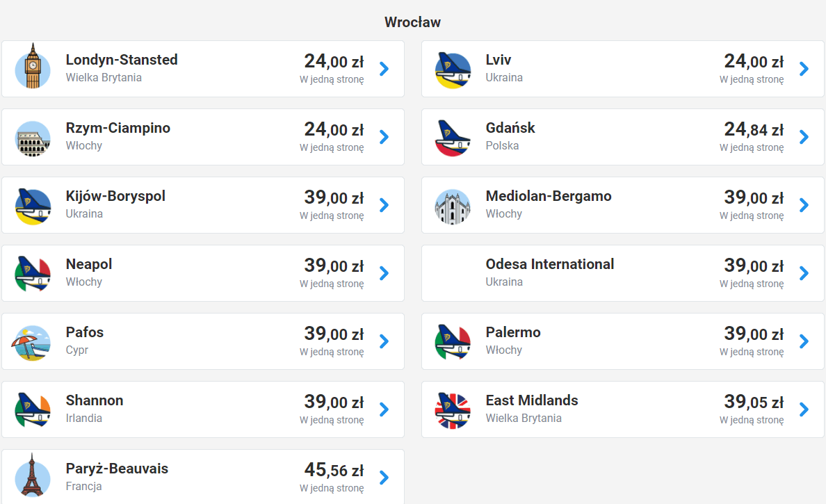Open the Lviv destination link

coord(499,60)
